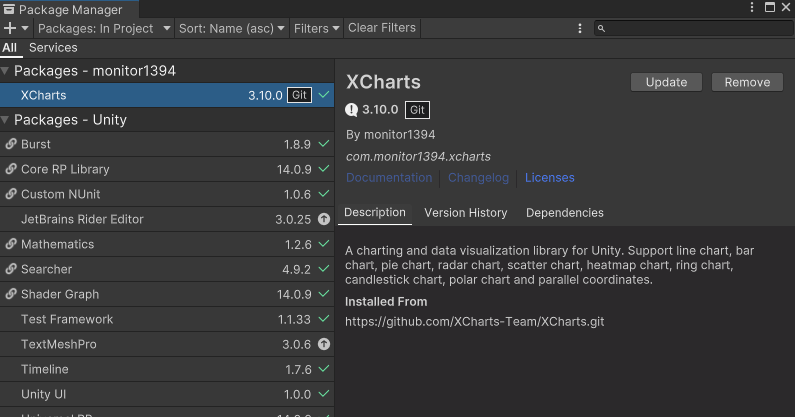Click the link icon beside Custom NUnit
Screen dimensions: 795x417
tap(11, 194)
